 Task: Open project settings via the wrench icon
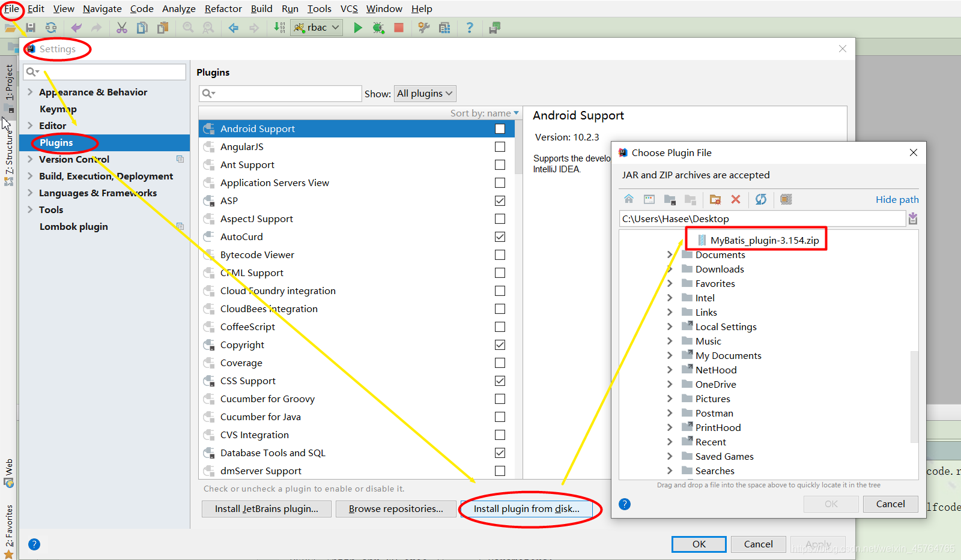[x=423, y=28]
